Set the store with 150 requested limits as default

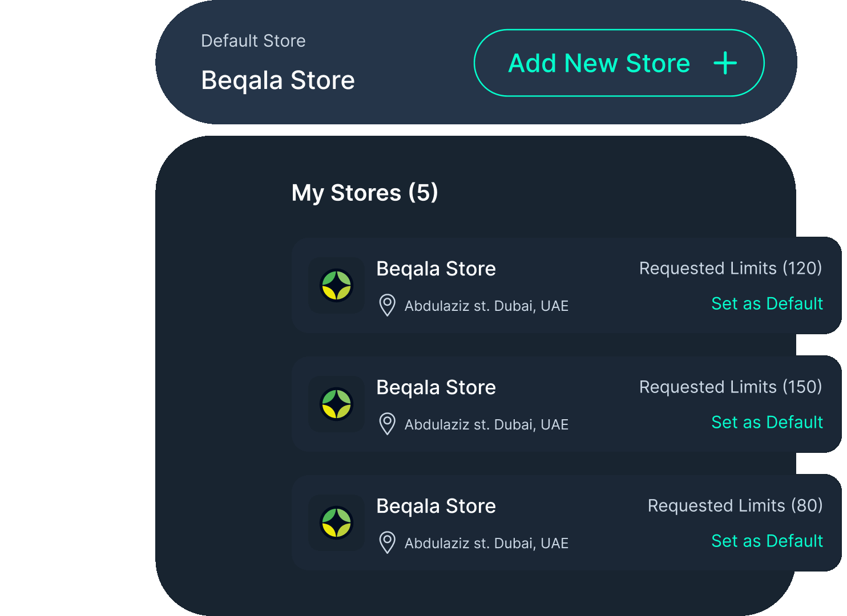point(767,422)
